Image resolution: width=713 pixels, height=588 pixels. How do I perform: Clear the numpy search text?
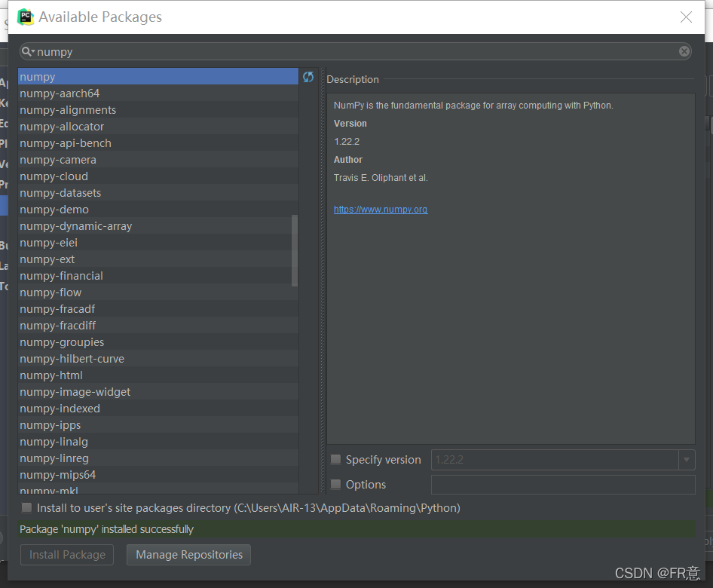point(684,51)
